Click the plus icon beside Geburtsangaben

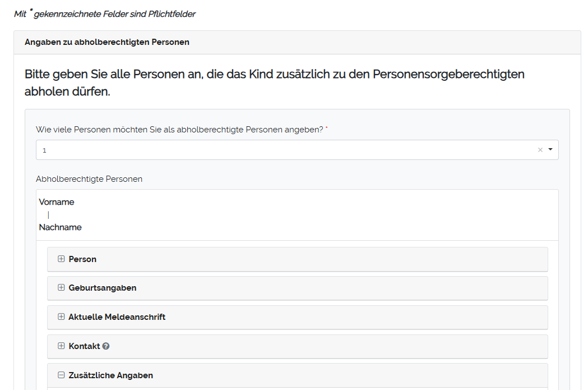tap(62, 287)
